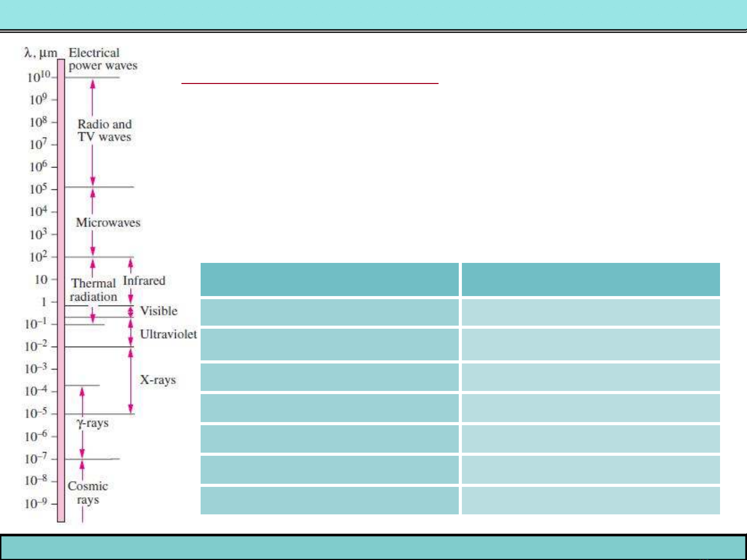Select the 10^9 wavelength tick label

pos(38,99)
